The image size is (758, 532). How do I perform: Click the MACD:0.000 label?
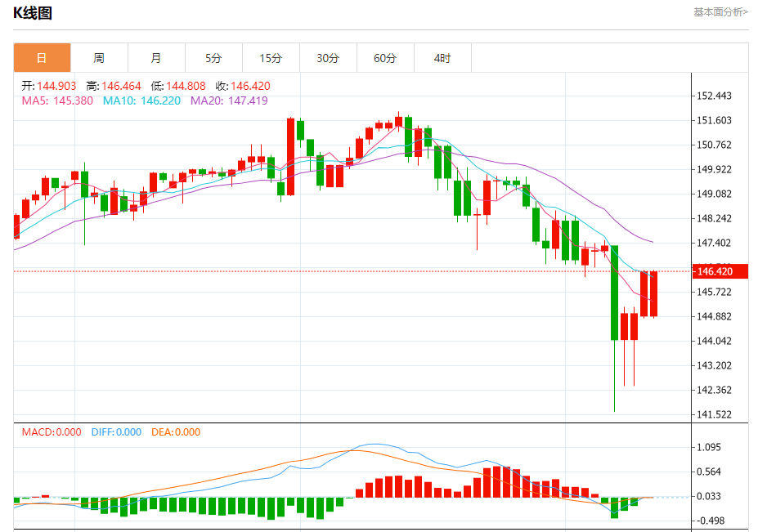(x=52, y=432)
